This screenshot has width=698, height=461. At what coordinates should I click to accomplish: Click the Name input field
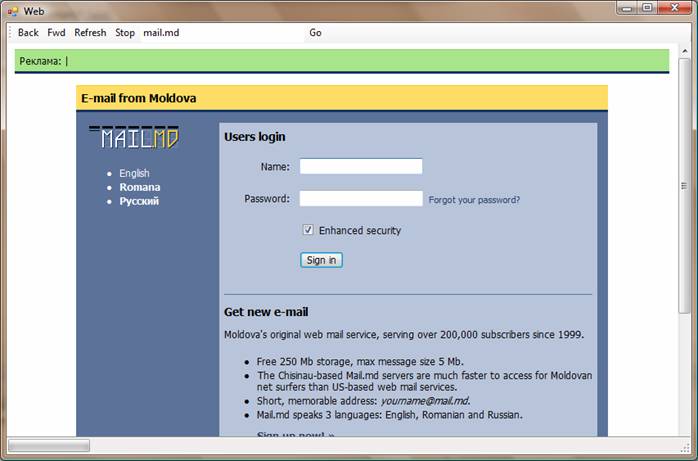coord(361,166)
